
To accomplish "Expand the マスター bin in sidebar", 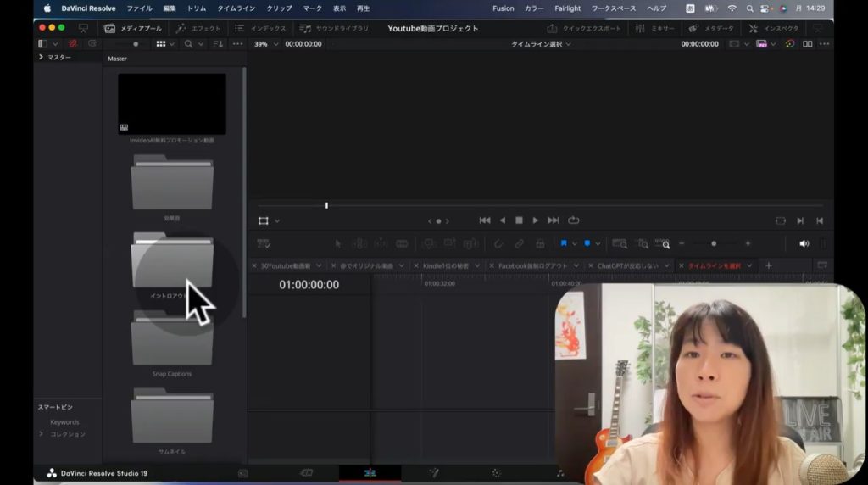I will point(42,58).
